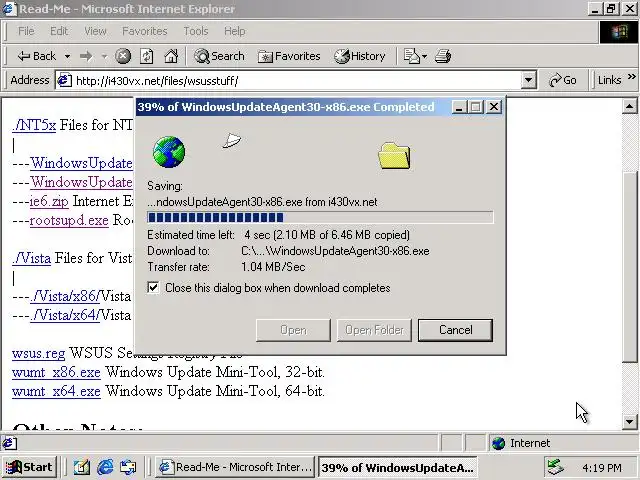This screenshot has height=480, width=640.
Task: Open the View menu
Action: pyautogui.click(x=95, y=31)
